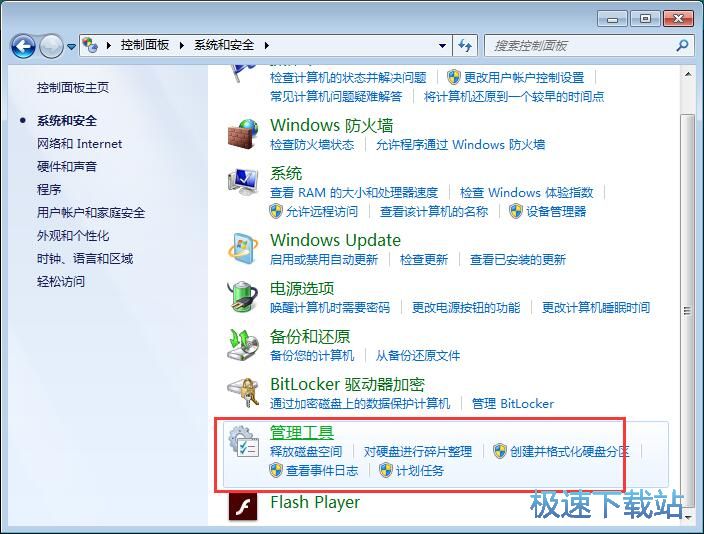Screen dimensions: 704x534
Task: Click shield icon beside 设备管理器
Action: tap(516, 211)
